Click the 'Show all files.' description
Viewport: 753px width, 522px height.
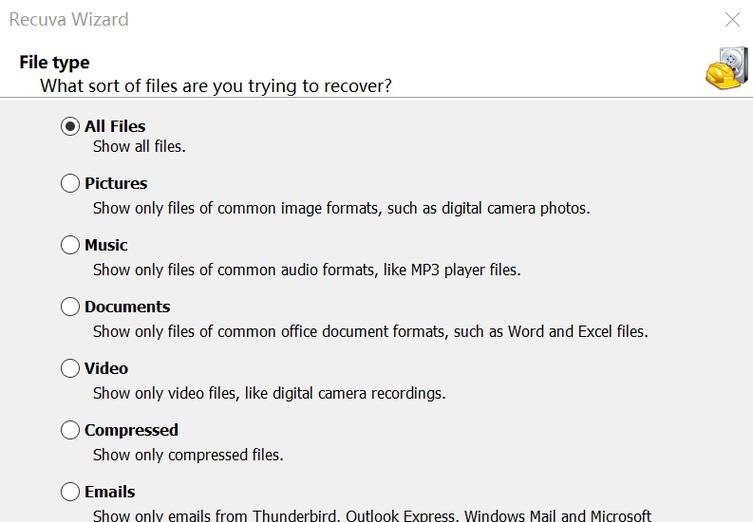point(139,146)
